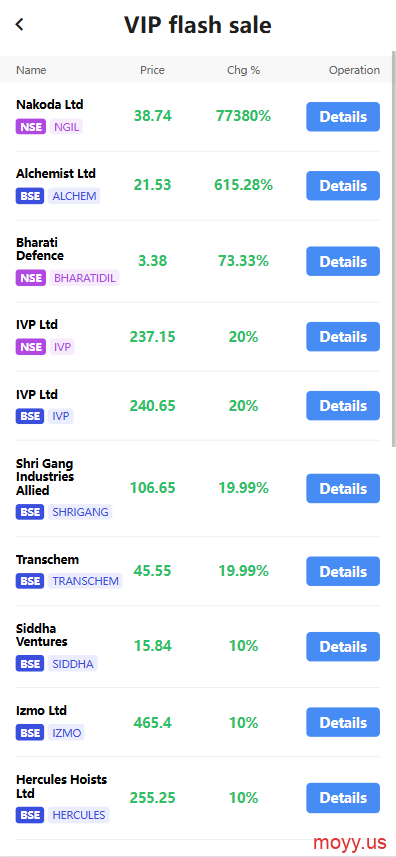396x857 pixels.
Task: Show Details for Shri Gang Industries Allied
Action: (x=342, y=488)
